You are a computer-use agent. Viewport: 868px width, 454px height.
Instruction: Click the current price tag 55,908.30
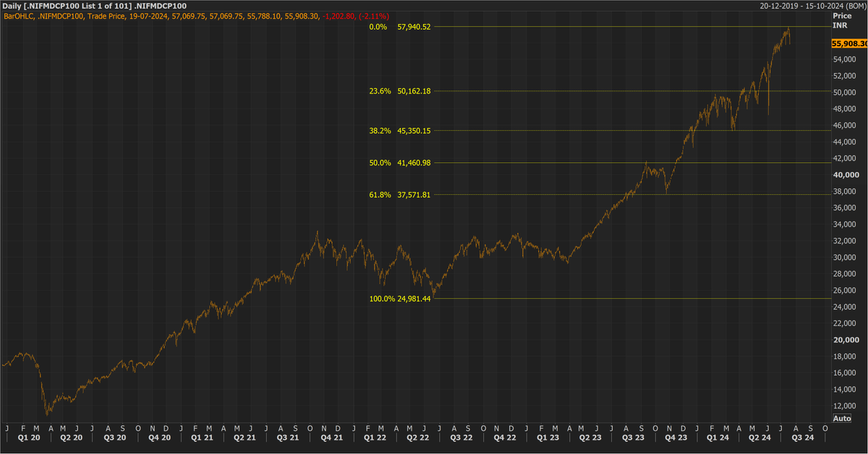tap(850, 43)
